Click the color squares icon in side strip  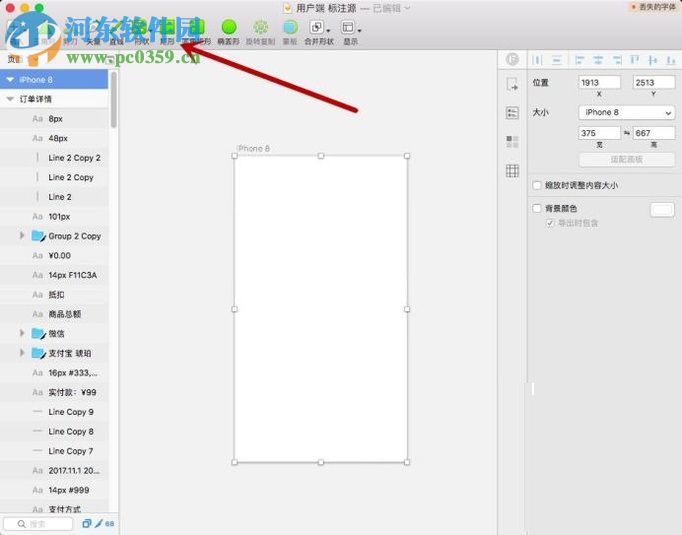click(x=512, y=142)
